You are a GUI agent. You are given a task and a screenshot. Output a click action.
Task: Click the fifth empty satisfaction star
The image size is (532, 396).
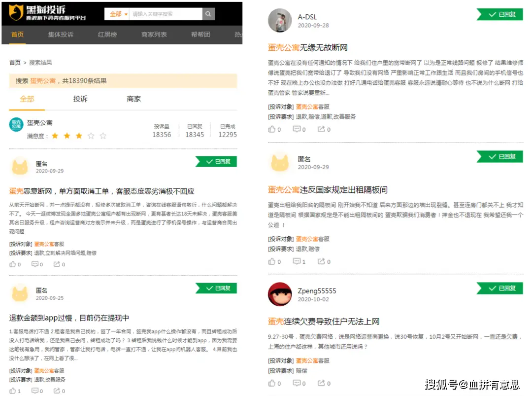pos(103,136)
